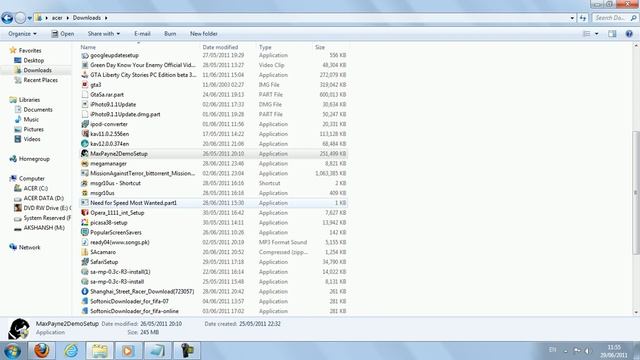Click E-mail in the toolbar
The image size is (640, 360).
pos(142,34)
